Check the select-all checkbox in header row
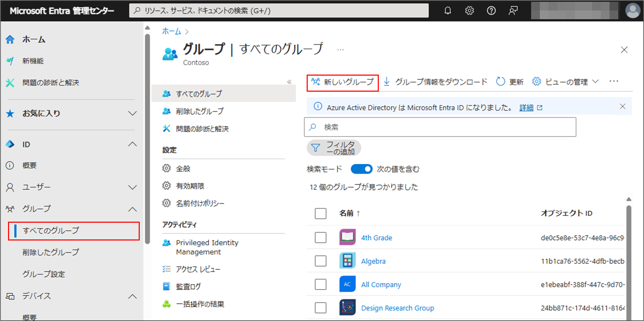 tap(321, 213)
